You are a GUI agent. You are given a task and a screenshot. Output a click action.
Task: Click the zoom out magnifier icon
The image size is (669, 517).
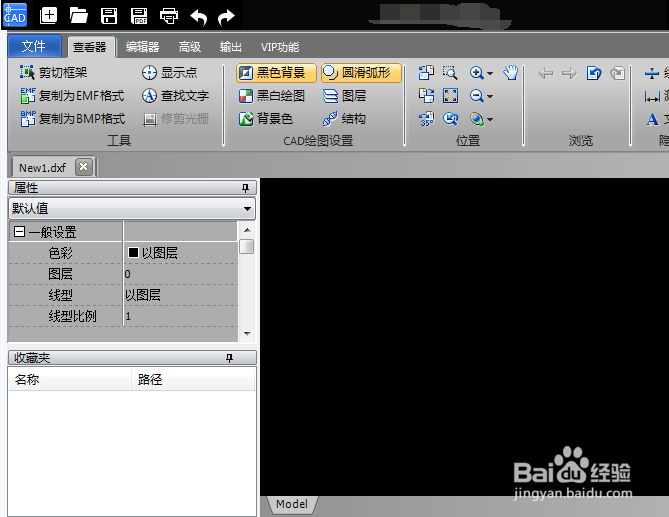[x=477, y=96]
